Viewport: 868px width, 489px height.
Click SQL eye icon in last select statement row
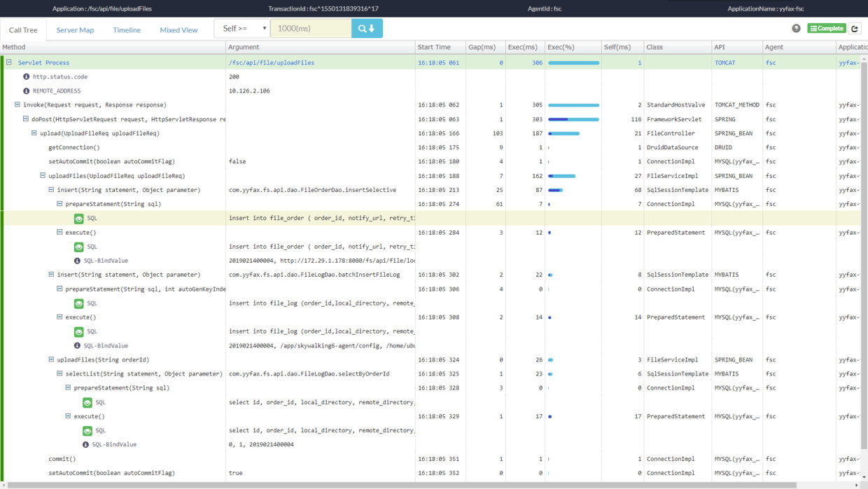[x=87, y=431]
